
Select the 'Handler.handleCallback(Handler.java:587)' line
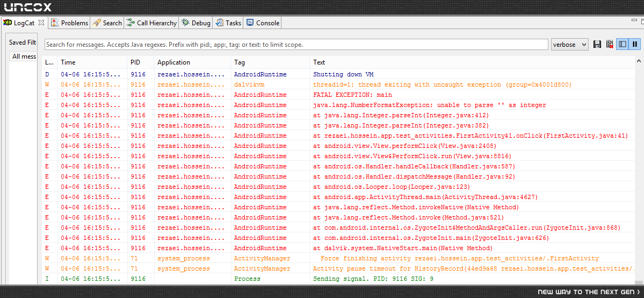338,166
